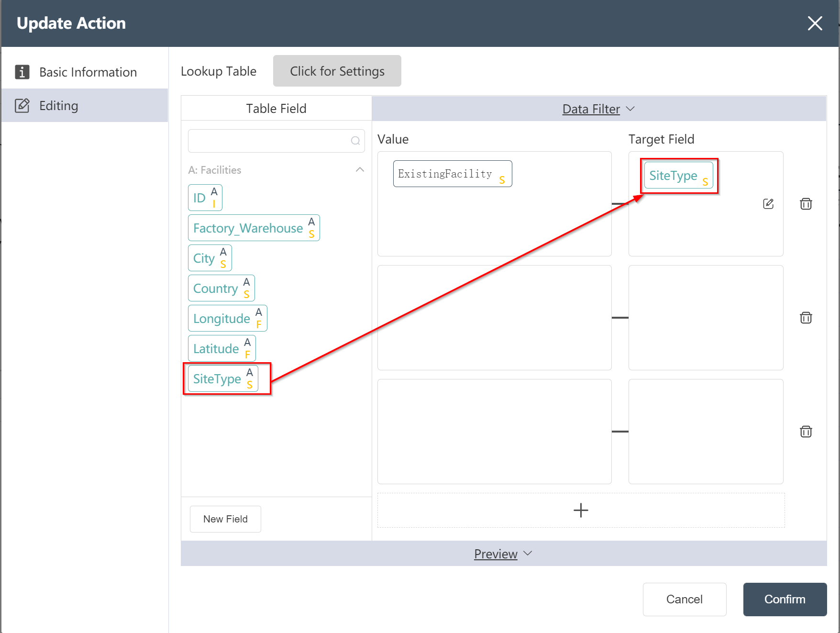Select the Factory_Warehouse field chip

pyautogui.click(x=254, y=228)
